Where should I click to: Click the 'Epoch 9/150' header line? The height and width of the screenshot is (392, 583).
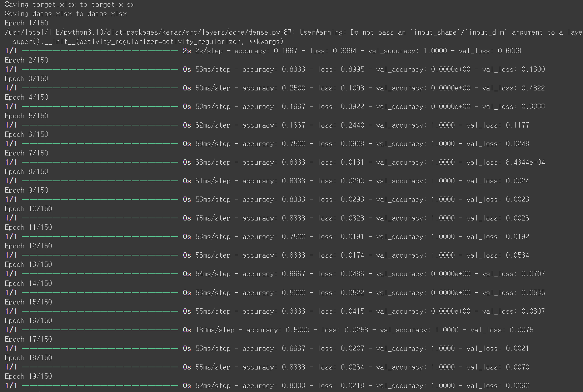[x=26, y=190]
